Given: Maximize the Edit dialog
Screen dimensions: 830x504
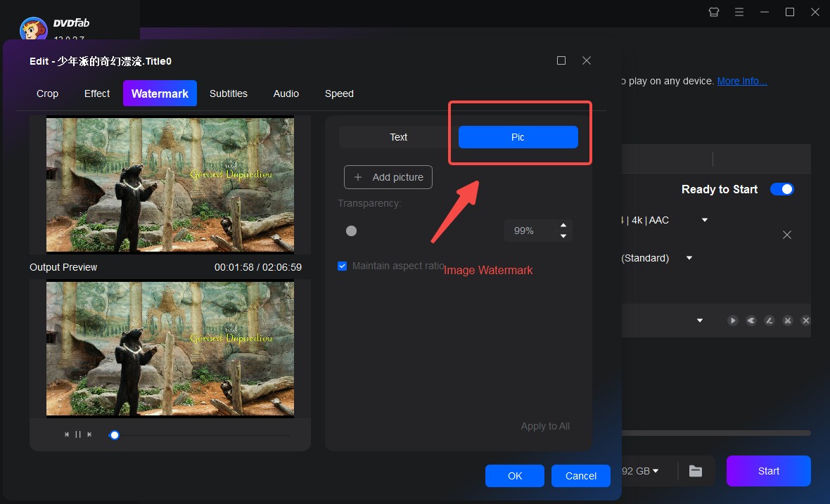Looking at the screenshot, I should tap(561, 61).
